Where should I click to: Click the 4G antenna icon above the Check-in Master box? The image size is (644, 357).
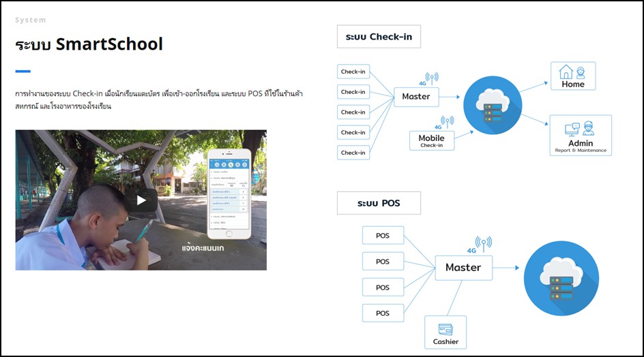[x=429, y=79]
